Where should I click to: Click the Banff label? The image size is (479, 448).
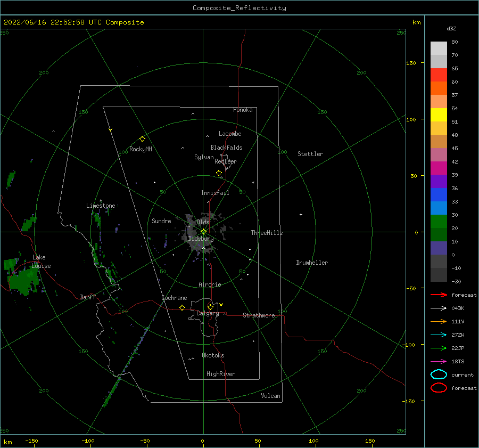tap(88, 297)
